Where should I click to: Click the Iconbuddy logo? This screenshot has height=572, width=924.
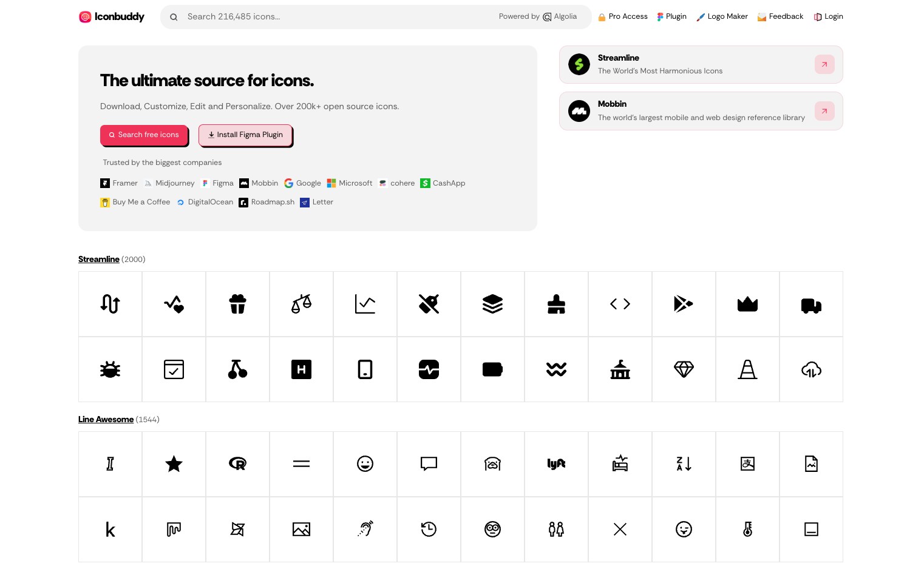[112, 17]
